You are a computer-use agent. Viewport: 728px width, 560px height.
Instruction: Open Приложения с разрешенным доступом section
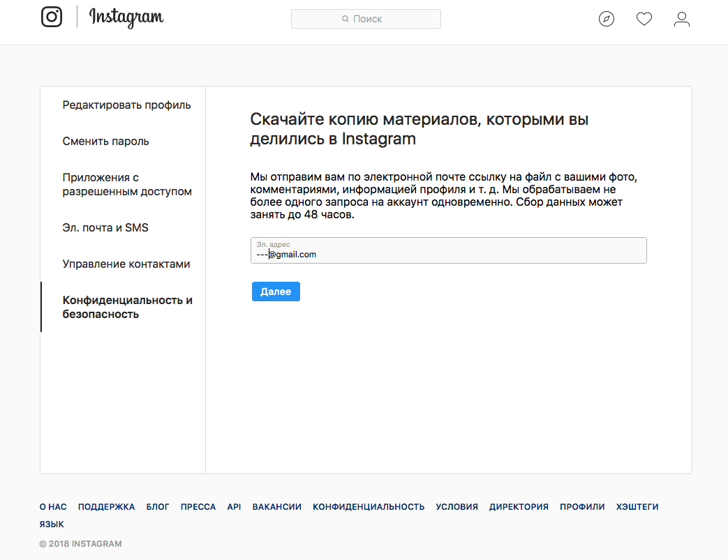[x=127, y=184]
